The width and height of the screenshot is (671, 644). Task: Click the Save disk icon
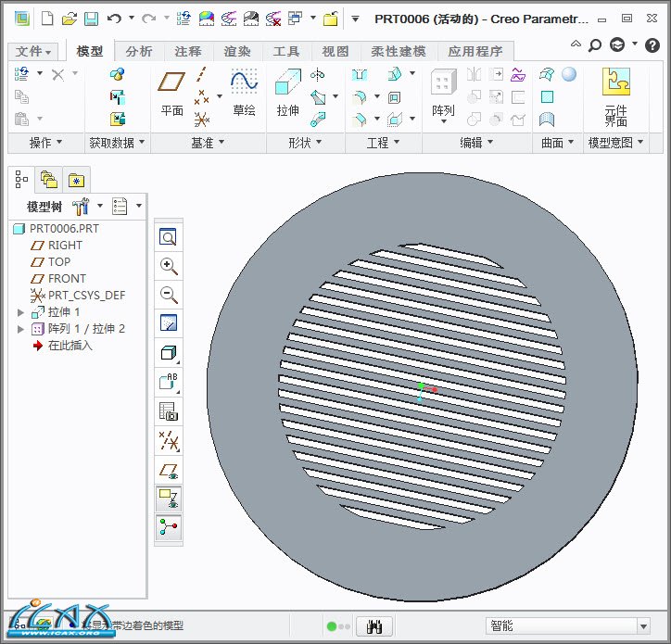coord(91,19)
